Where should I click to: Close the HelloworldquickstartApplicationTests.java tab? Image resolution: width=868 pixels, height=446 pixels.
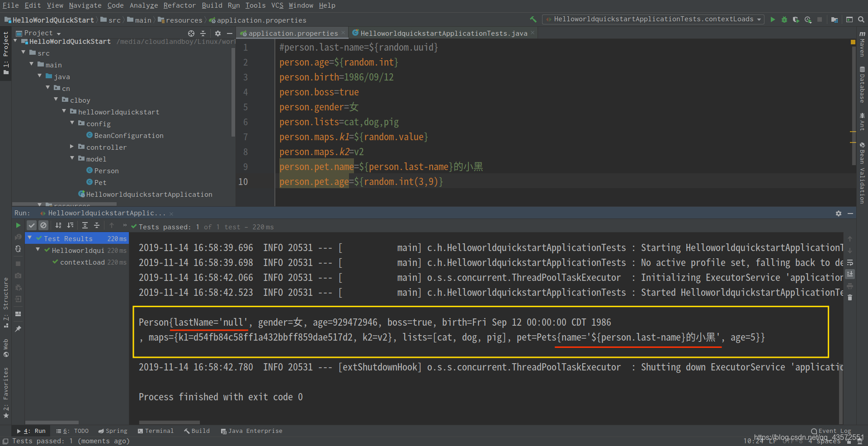point(533,33)
